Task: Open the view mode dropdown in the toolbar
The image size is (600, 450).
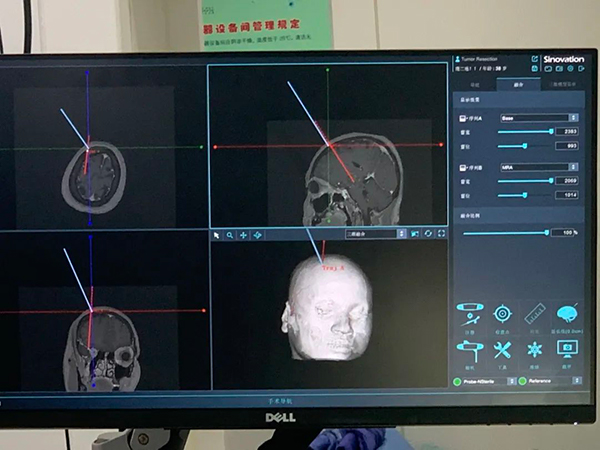Action: coord(375,233)
